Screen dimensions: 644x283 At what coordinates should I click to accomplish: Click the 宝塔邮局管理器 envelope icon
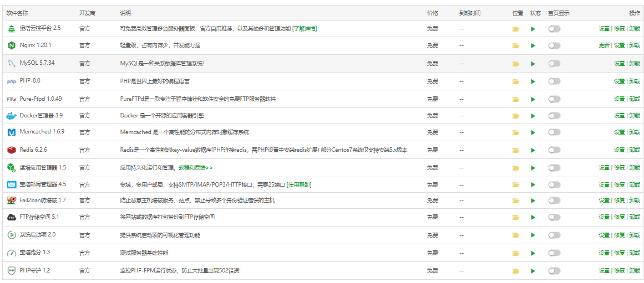(x=11, y=184)
